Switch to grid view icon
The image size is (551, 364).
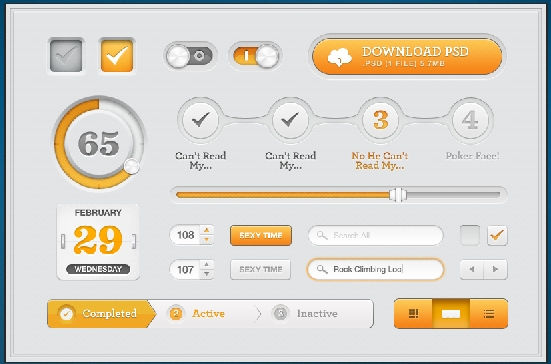(414, 313)
